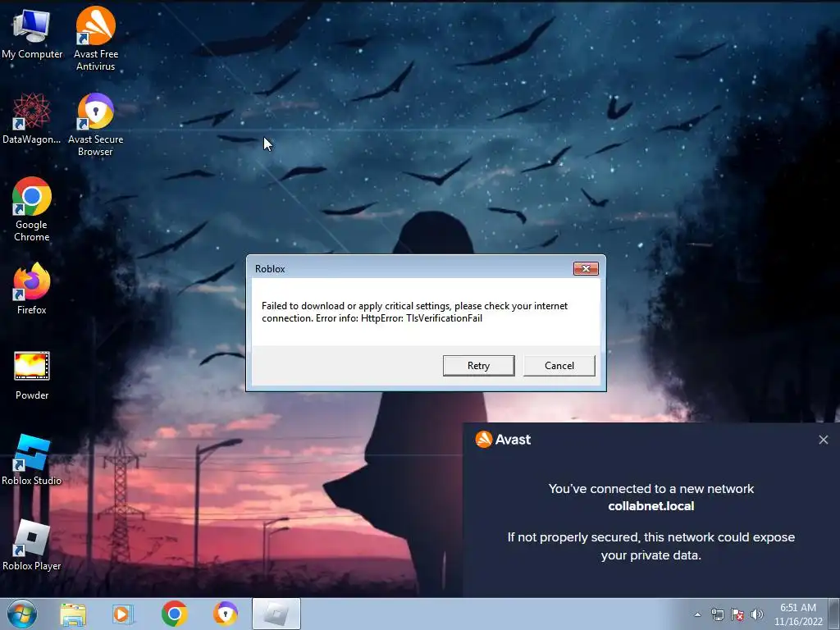
Task: Dismiss the Avast network notification
Action: pyautogui.click(x=824, y=440)
